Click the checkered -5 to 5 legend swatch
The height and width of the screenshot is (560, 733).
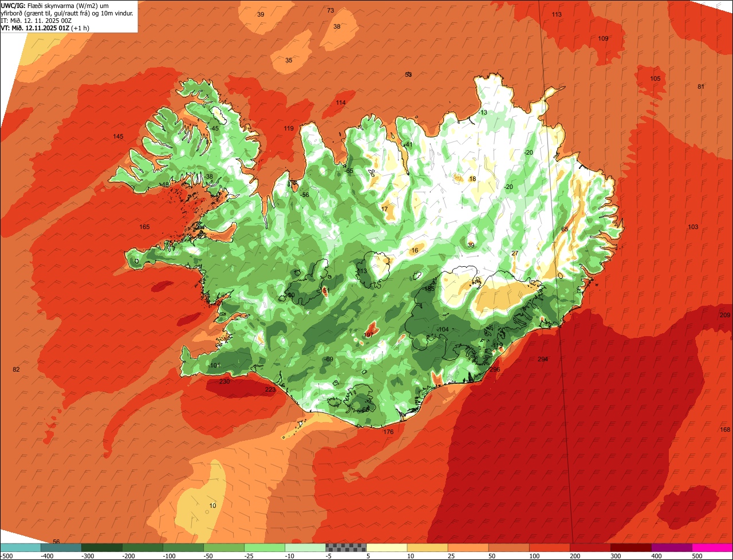(x=346, y=547)
